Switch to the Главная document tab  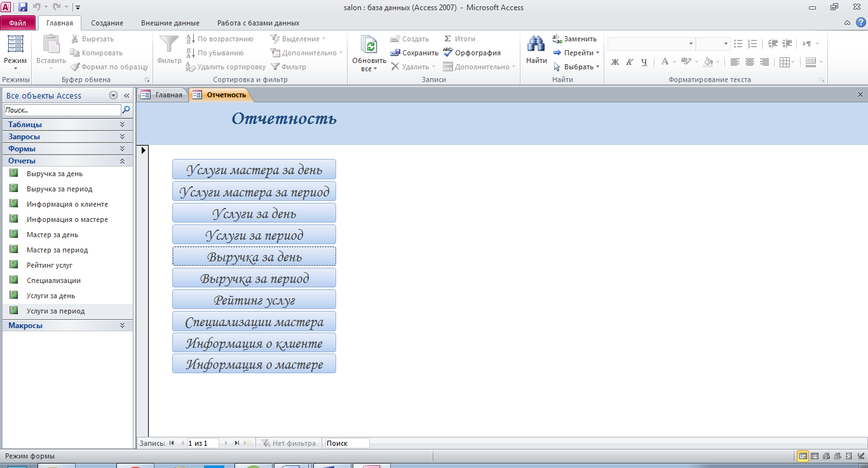click(x=163, y=95)
